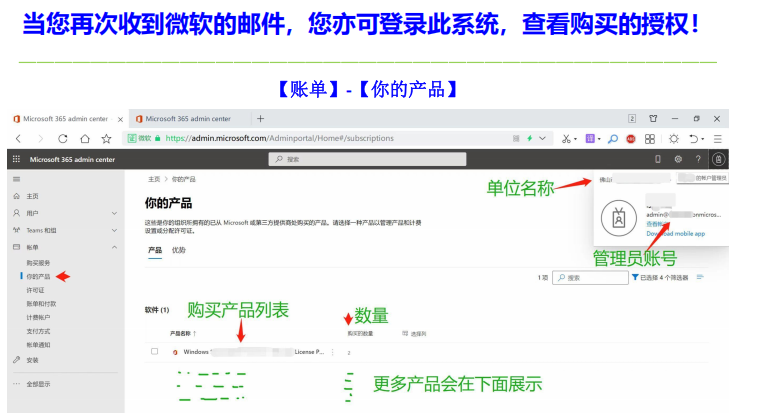Open 许可证 navigation item

pyautogui.click(x=35, y=290)
